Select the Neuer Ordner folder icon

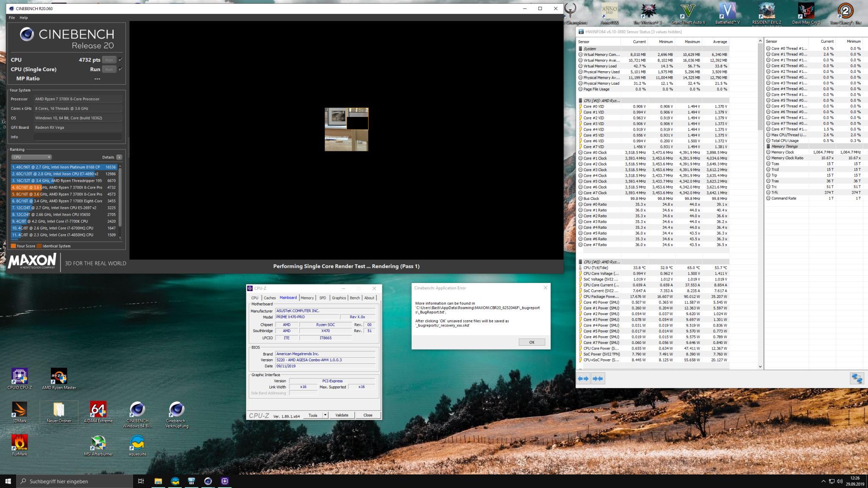59,412
